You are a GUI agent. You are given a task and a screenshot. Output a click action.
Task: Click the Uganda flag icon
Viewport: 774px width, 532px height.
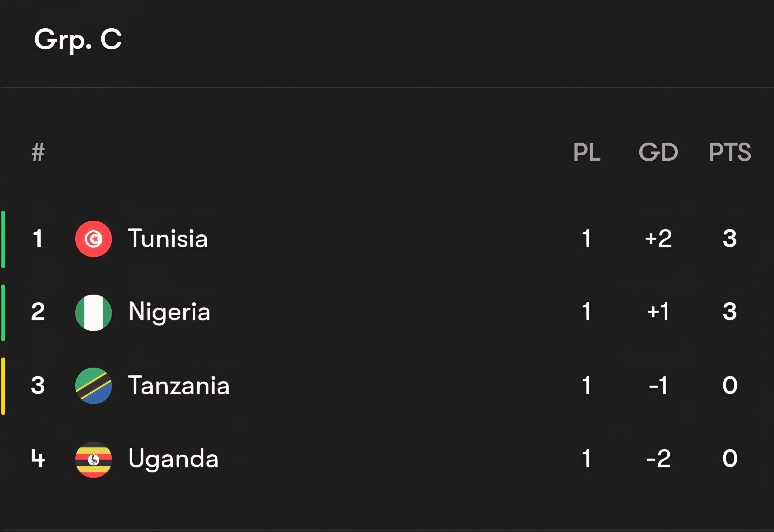coord(93,459)
